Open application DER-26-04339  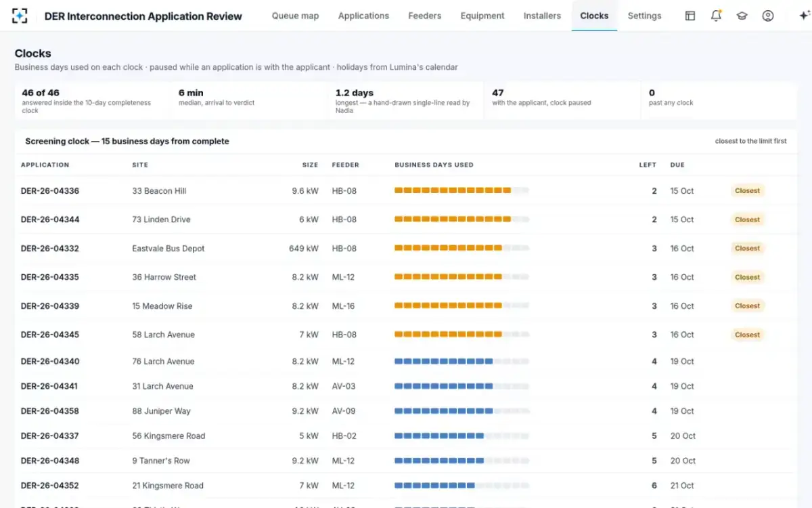click(50, 306)
